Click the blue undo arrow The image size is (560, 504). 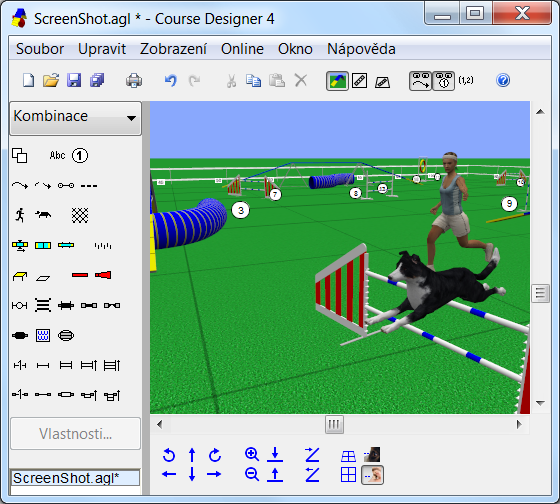point(171,80)
